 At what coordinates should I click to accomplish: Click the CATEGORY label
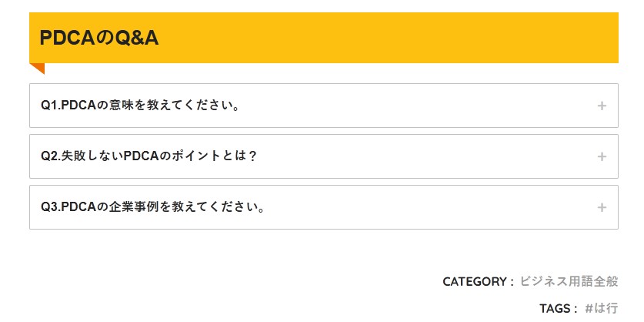[x=477, y=281]
